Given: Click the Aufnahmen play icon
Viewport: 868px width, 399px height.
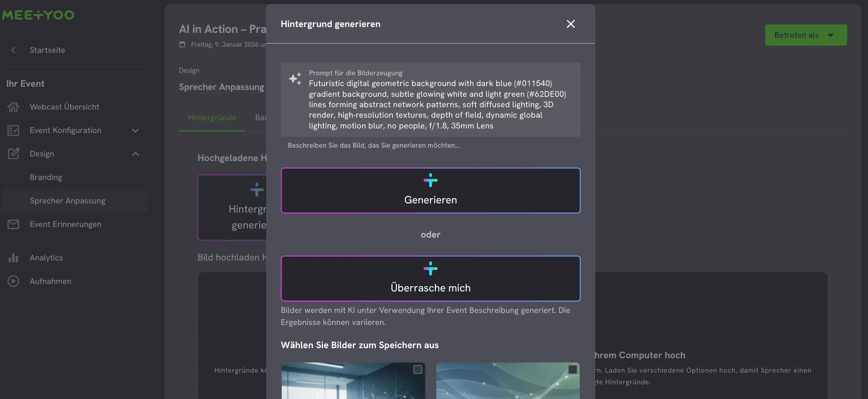Looking at the screenshot, I should [13, 281].
